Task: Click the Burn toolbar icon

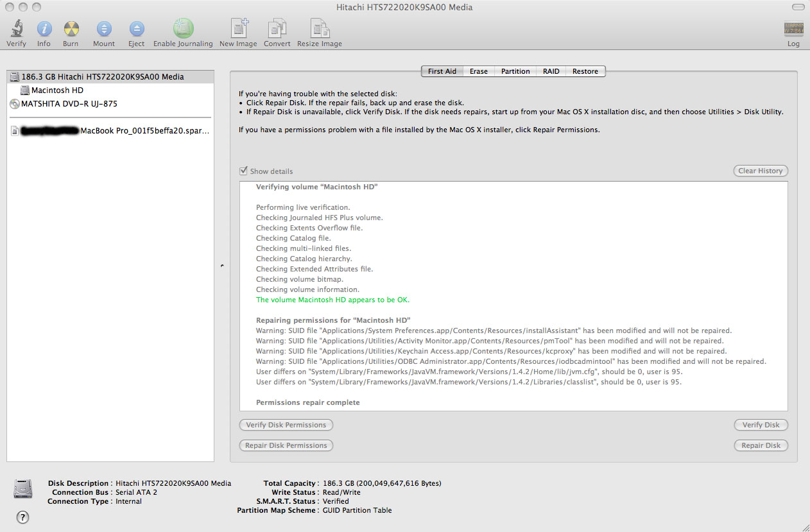Action: [71, 28]
